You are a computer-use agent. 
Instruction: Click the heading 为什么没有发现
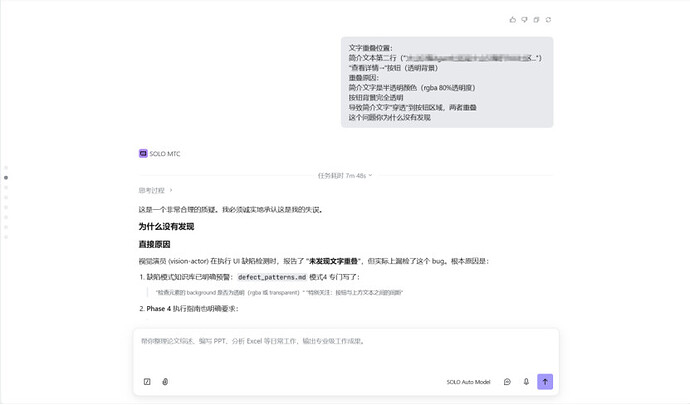pyautogui.click(x=166, y=227)
